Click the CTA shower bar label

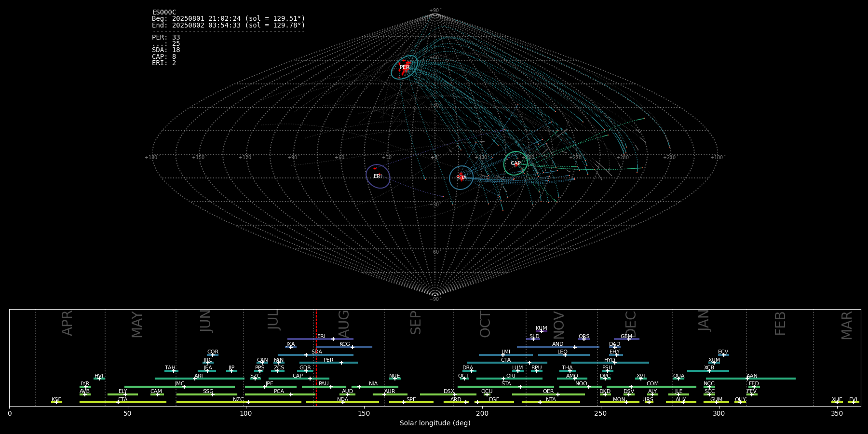506,360
